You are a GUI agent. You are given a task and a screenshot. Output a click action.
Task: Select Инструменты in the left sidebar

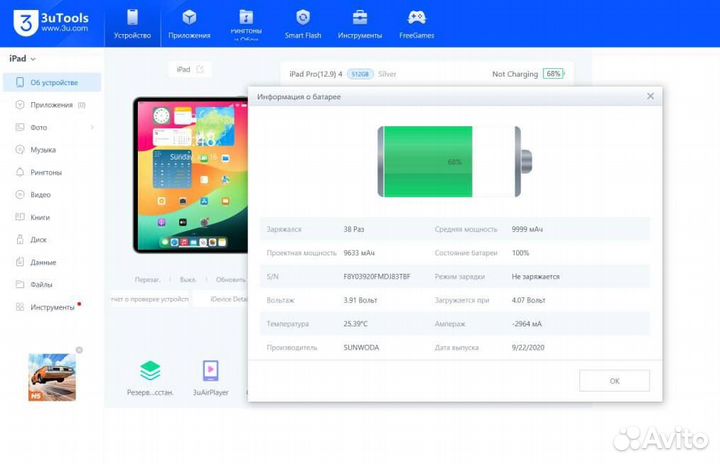pos(52,307)
